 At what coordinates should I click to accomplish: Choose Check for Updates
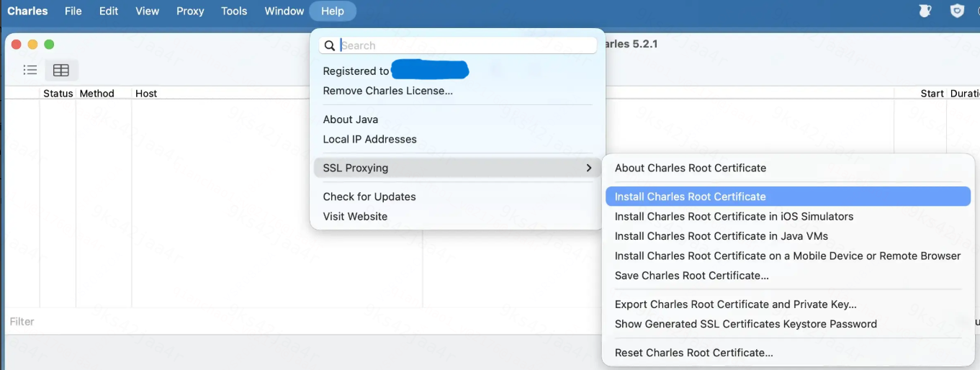[458, 197]
